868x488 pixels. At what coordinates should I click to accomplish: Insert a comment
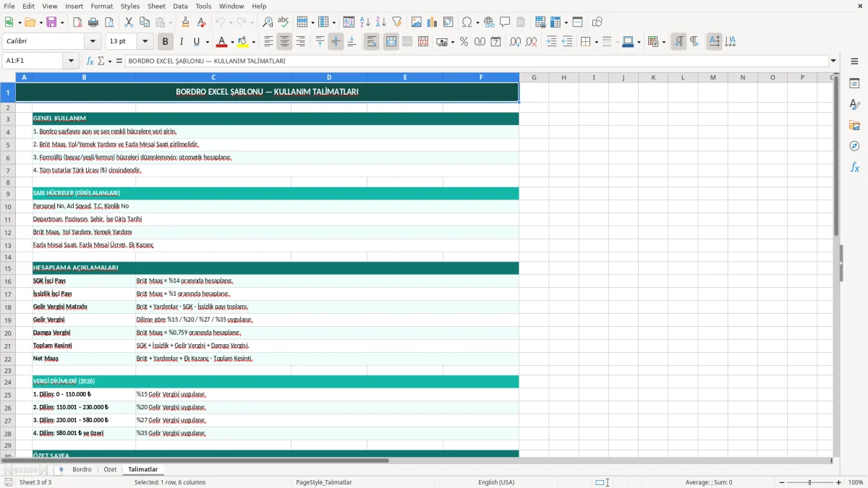point(505,22)
